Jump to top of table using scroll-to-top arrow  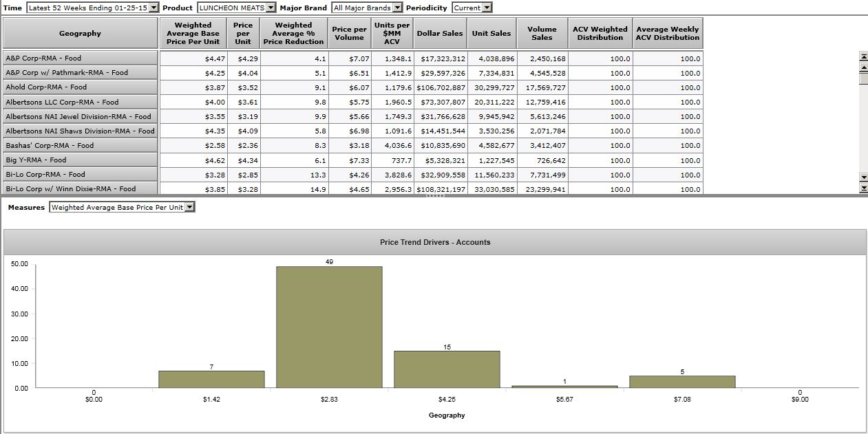tap(863, 56)
